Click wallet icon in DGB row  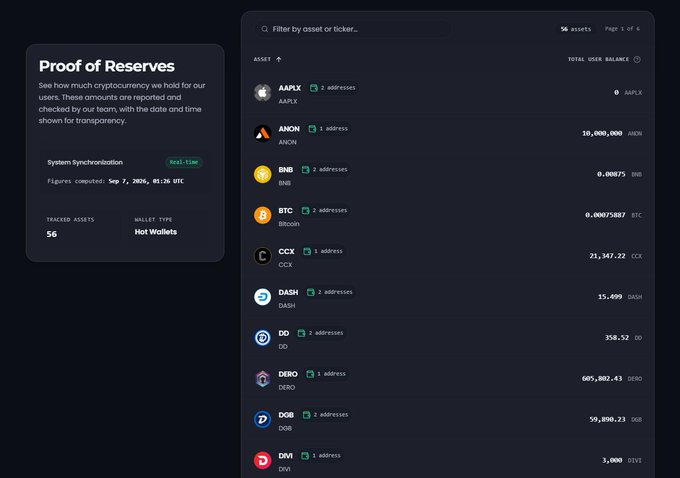(306, 415)
